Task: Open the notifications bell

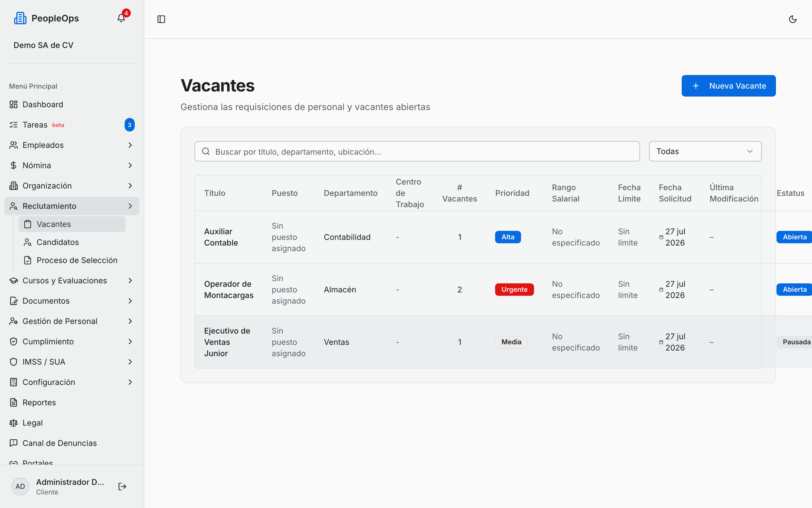Action: pos(121,18)
